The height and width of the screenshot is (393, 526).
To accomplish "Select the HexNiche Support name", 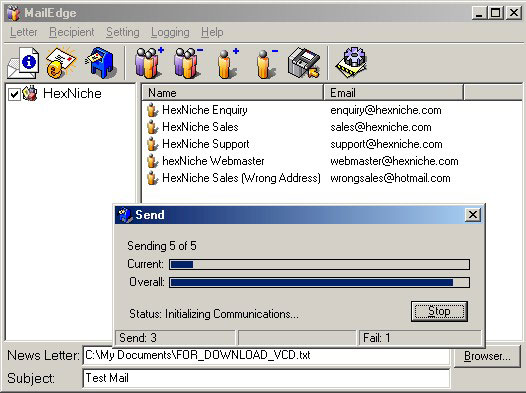I will point(206,144).
